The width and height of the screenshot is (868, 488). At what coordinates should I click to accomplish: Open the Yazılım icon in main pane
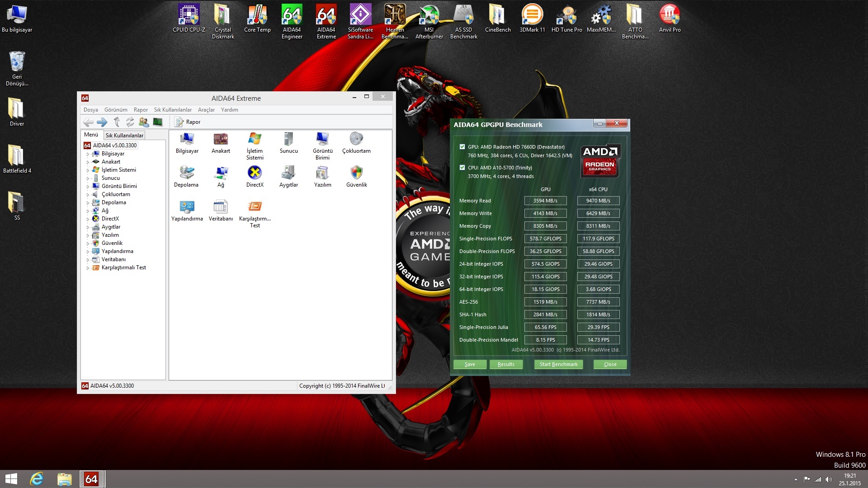(323, 177)
